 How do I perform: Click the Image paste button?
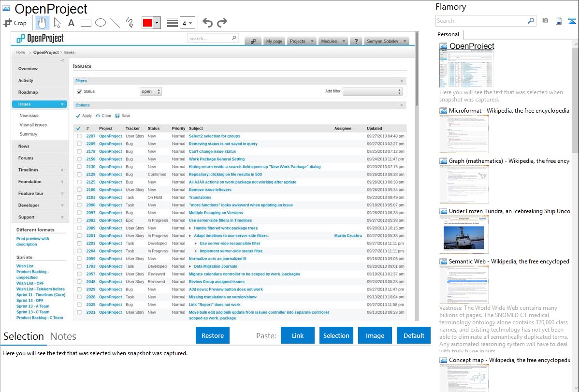pos(375,335)
